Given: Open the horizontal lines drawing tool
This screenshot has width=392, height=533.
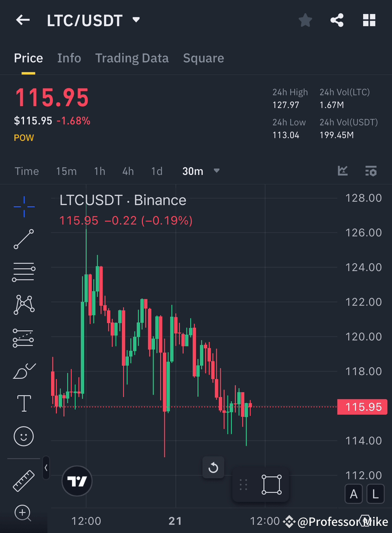Looking at the screenshot, I should (24, 272).
